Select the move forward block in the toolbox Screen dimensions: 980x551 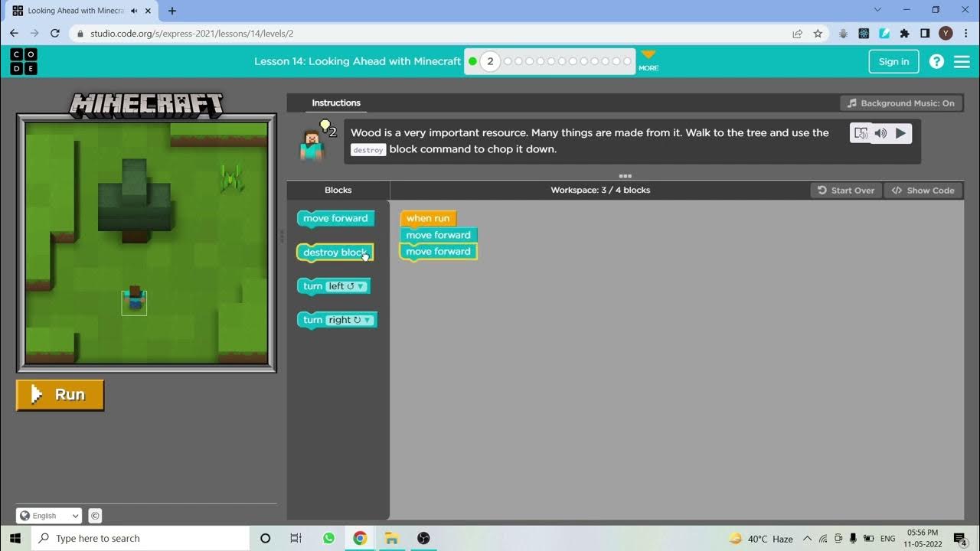[x=335, y=219]
